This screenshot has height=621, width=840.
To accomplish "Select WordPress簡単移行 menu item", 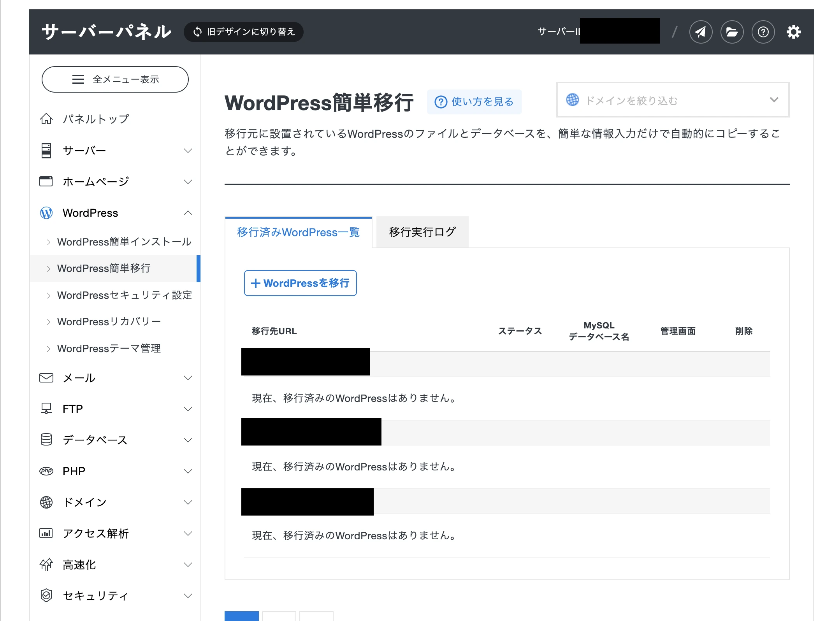I will (x=115, y=268).
